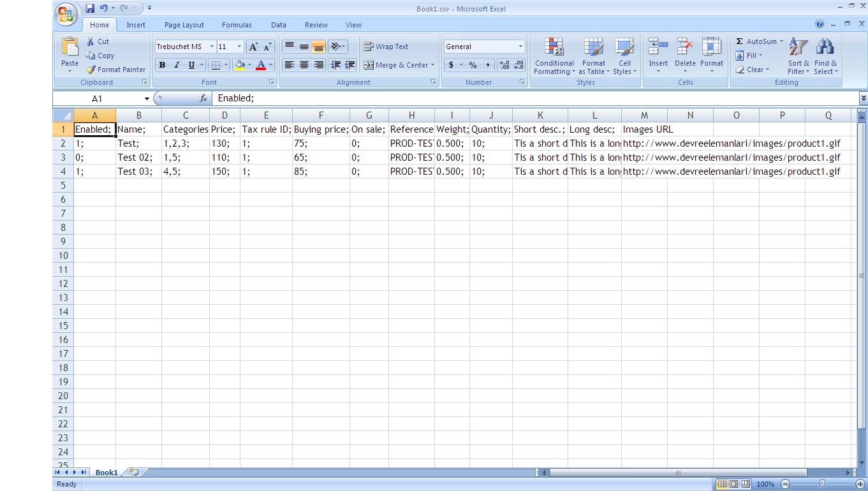Toggle align text left
This screenshot has width=868, height=491.
[x=290, y=65]
